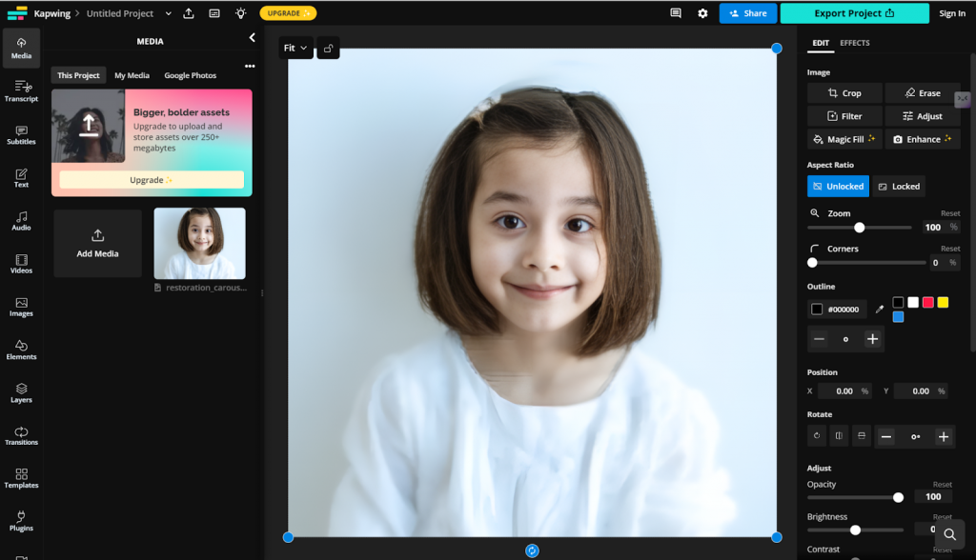The image size is (976, 560).
Task: Open the Elements panel
Action: [21, 350]
